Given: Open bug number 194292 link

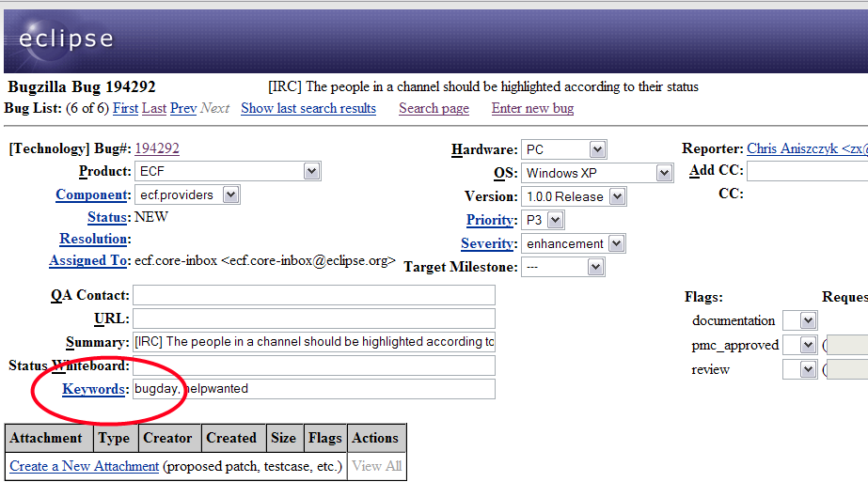Looking at the screenshot, I should tap(157, 148).
